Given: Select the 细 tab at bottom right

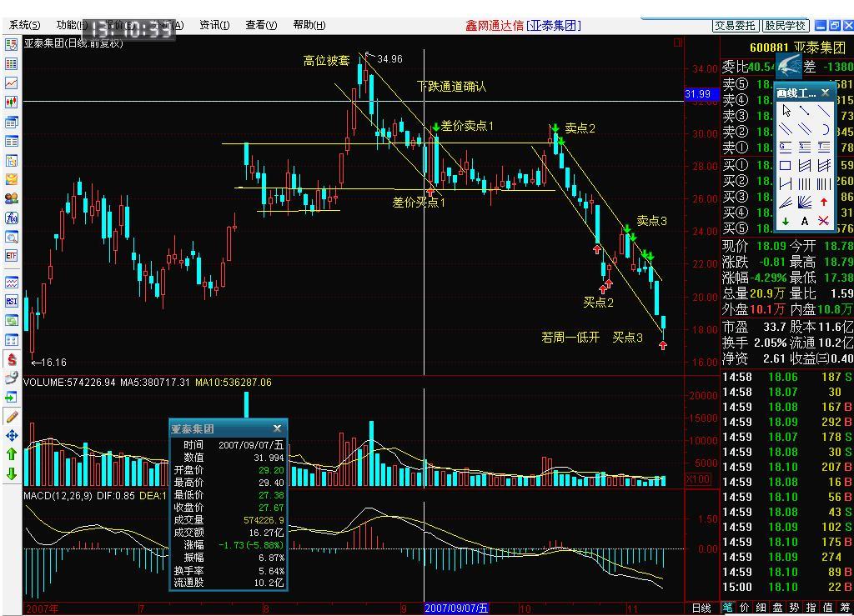Looking at the screenshot, I should (x=761, y=608).
